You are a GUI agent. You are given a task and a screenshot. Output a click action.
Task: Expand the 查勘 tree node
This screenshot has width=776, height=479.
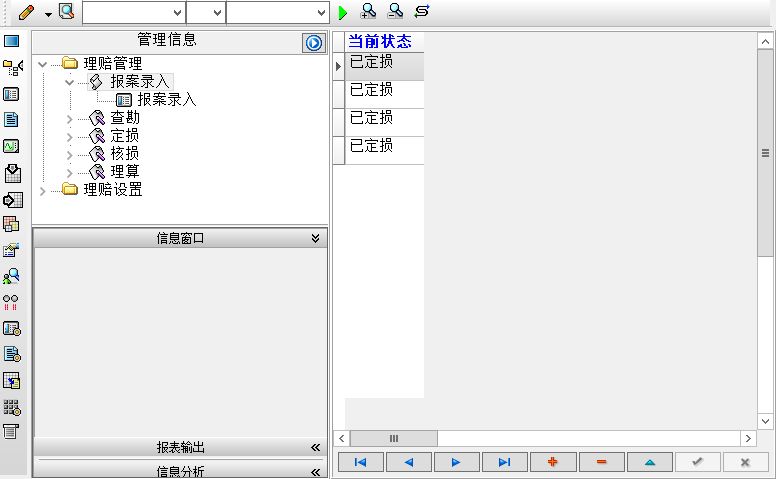pyautogui.click(x=69, y=119)
